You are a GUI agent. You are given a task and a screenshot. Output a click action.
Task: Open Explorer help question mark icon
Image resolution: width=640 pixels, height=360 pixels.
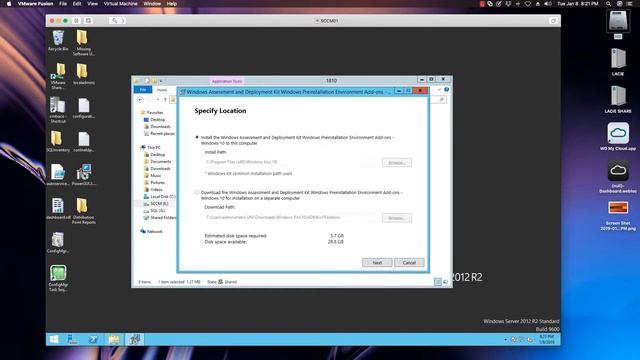pyautogui.click(x=447, y=89)
